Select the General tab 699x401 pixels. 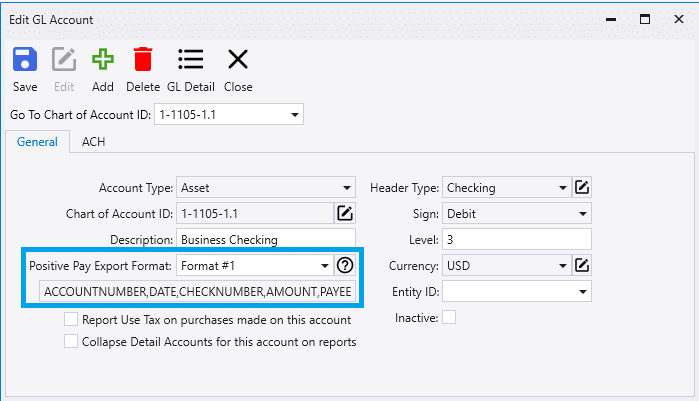37,142
